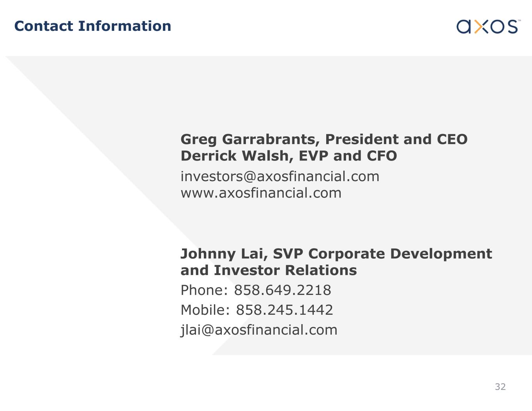Click the 'Mobile:' label
Viewport: 532px width, 411px height.
(205, 310)
